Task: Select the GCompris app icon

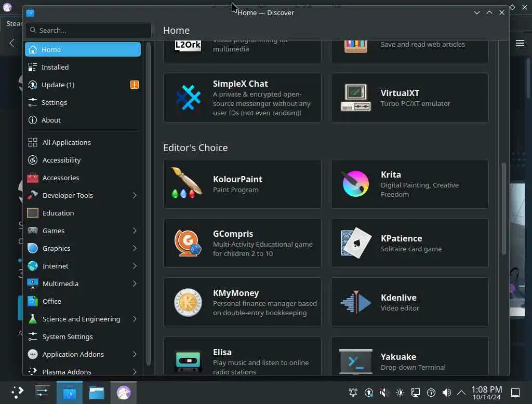Action: pyautogui.click(x=188, y=243)
